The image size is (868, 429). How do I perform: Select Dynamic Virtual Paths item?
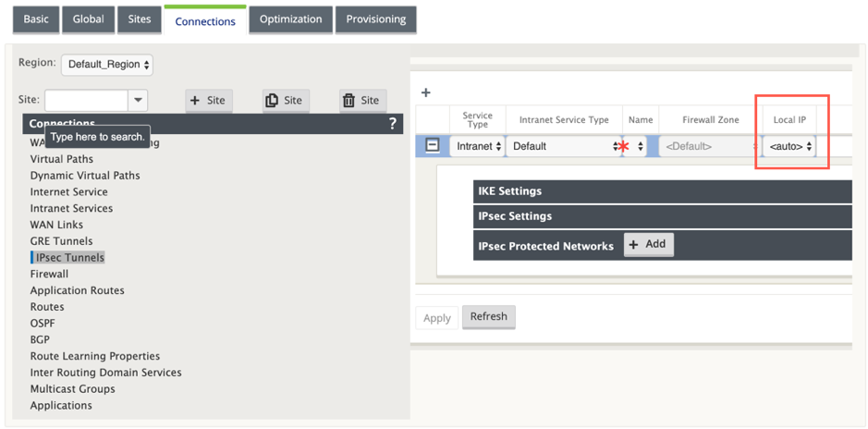point(85,176)
